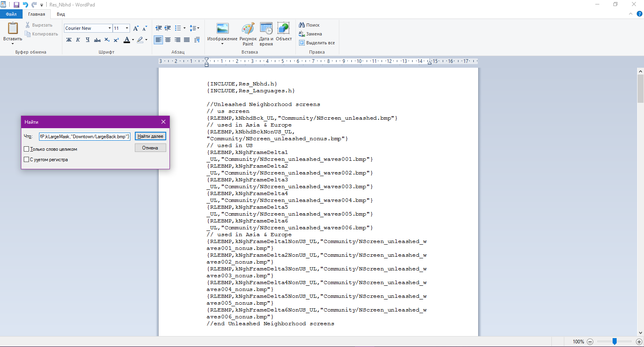Toggle strikethrough formatting
Image resolution: width=644 pixels, height=347 pixels.
(97, 40)
